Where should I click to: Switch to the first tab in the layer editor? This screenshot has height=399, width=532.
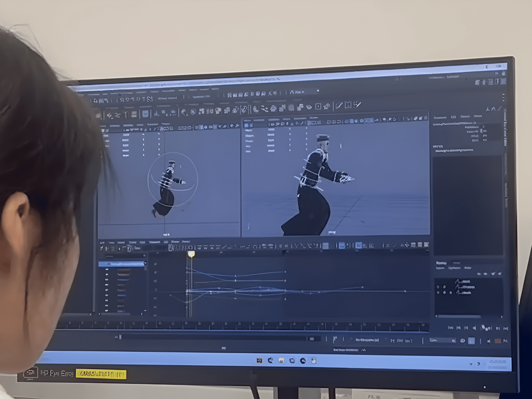coord(441,263)
